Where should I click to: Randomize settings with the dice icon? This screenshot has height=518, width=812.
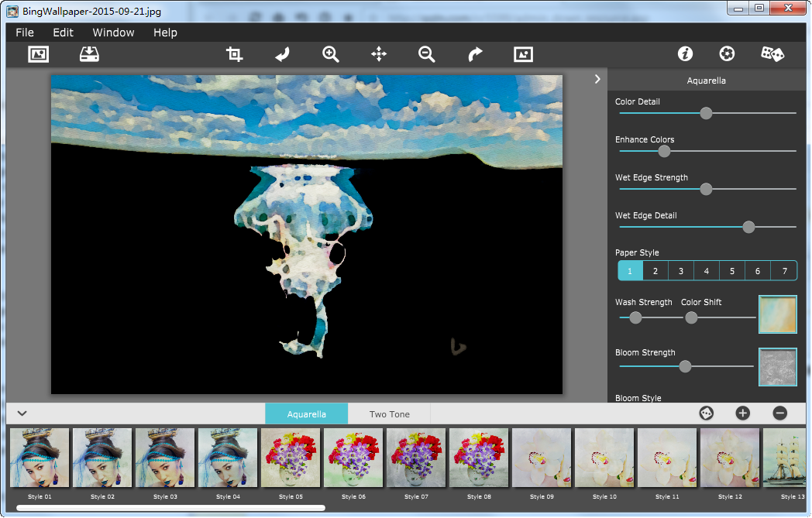[772, 54]
